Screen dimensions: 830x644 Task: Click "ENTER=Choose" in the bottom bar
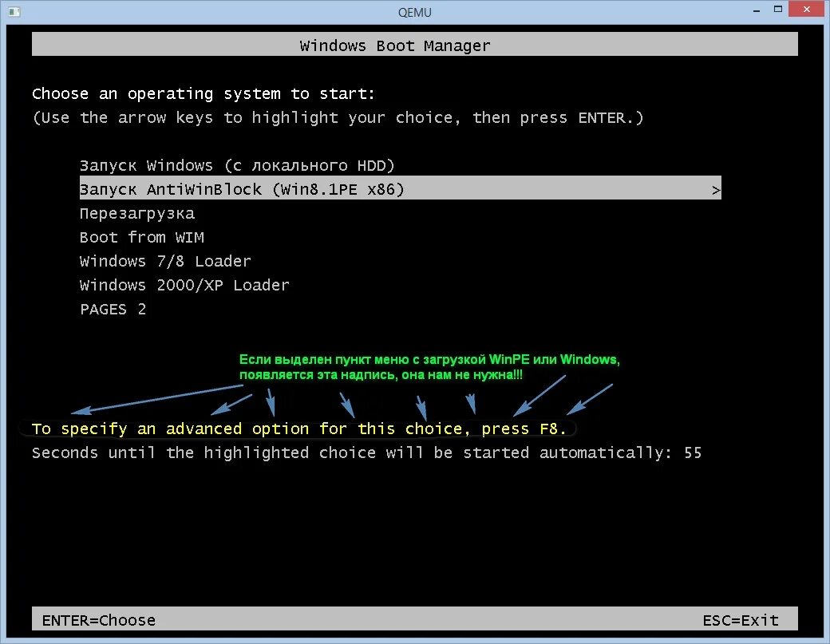(99, 620)
